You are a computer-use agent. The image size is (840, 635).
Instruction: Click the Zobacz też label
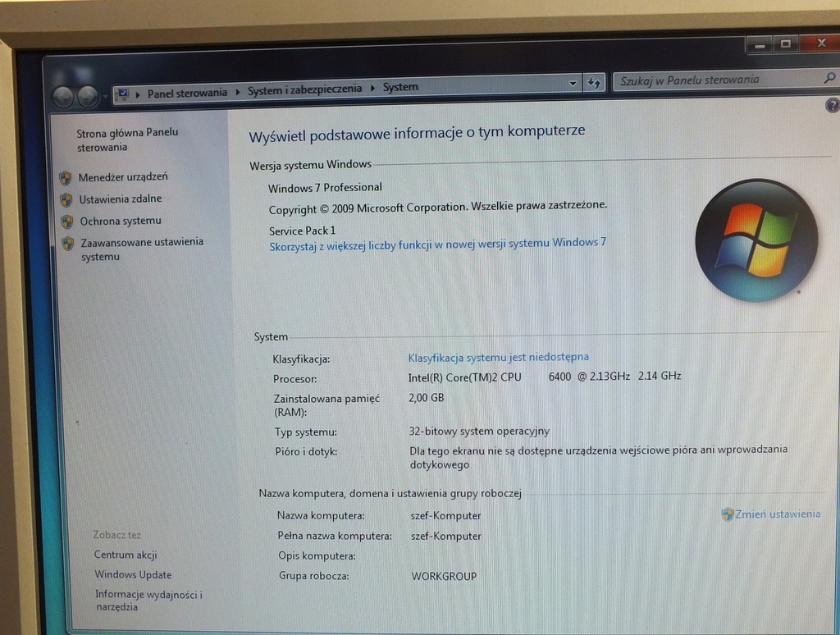[116, 535]
